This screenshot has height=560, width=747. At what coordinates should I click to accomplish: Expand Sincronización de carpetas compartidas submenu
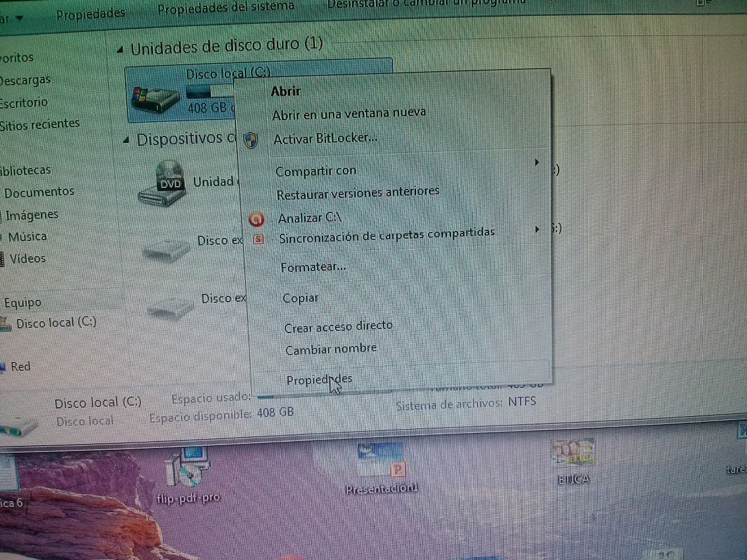[x=537, y=229]
